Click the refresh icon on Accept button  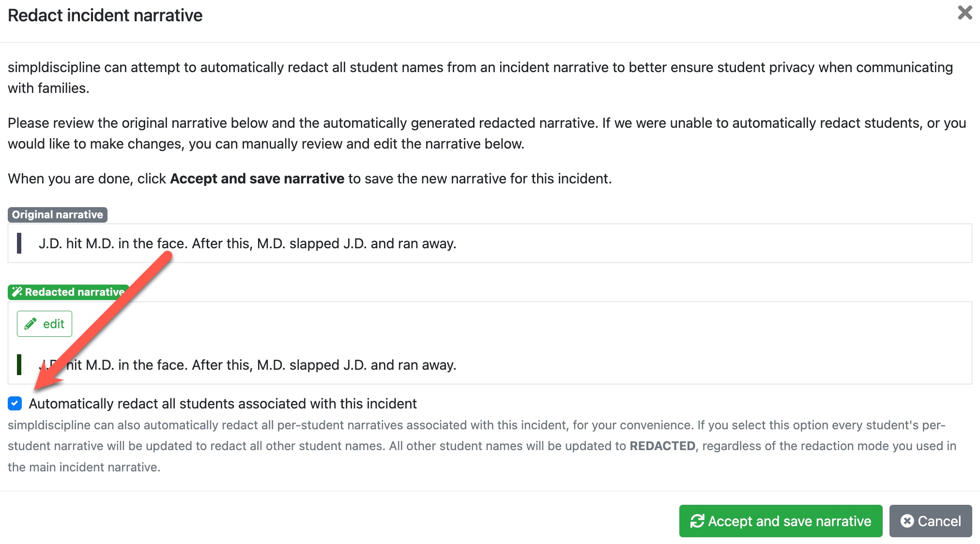point(697,521)
